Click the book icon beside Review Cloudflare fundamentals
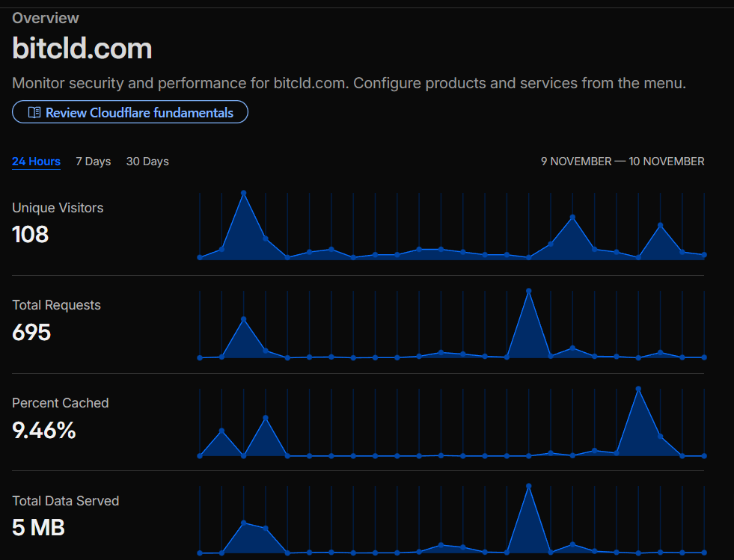 point(34,113)
